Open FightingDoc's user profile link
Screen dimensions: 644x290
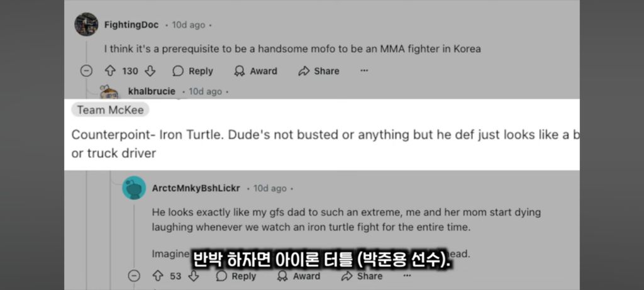131,25
